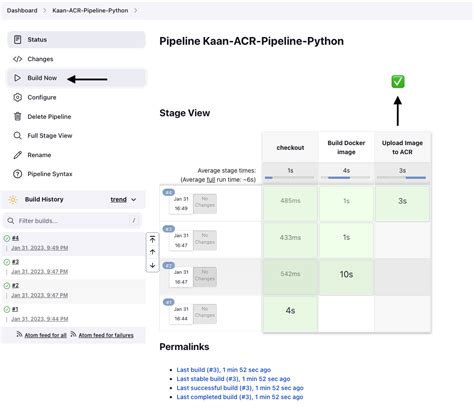Open the Last stable build permalink
This screenshot has width=474, height=409.
(233, 379)
